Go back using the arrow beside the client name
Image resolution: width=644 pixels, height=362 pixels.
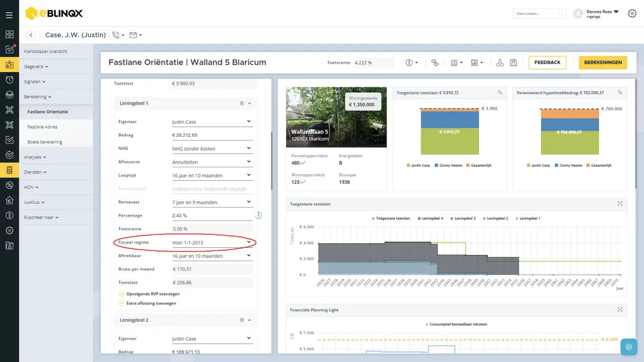tap(31, 35)
